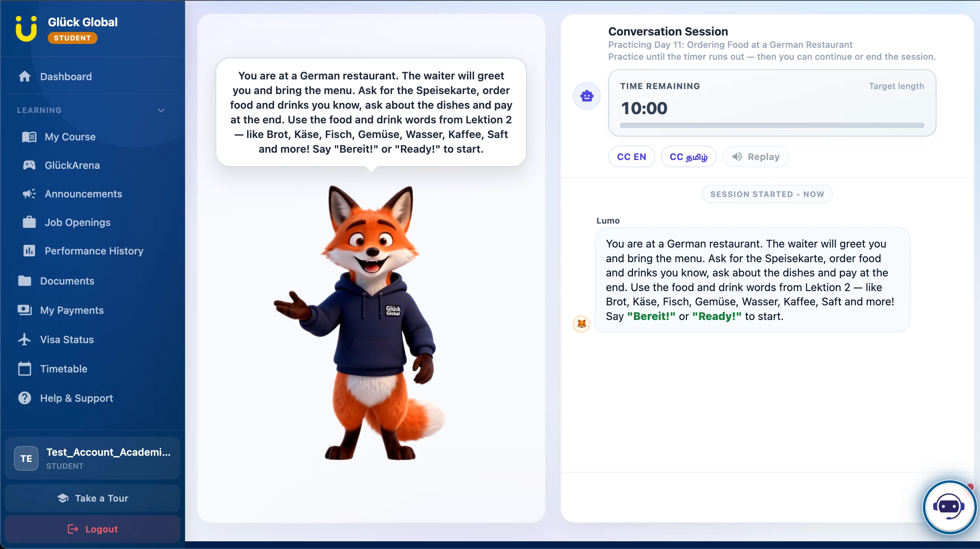The image size is (980, 549).
Task: Click the Target length label
Action: pos(896,86)
